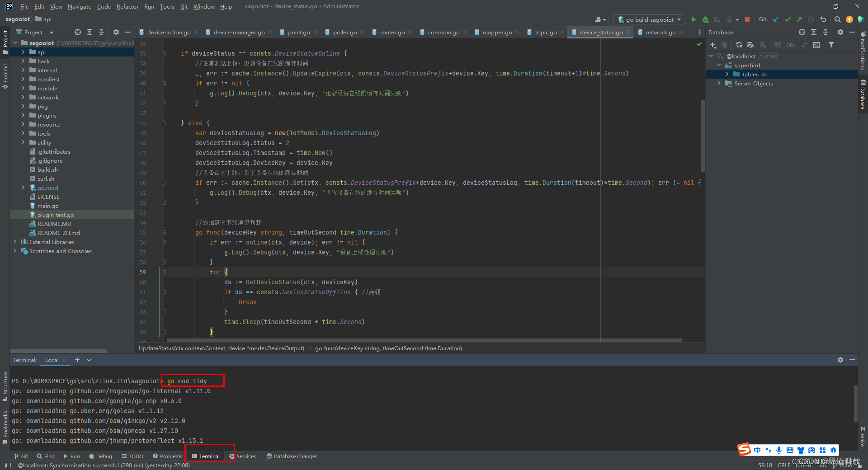Screen dimensions: 868x470
Task: Click the Database filter funnel icon
Action: 831,45
